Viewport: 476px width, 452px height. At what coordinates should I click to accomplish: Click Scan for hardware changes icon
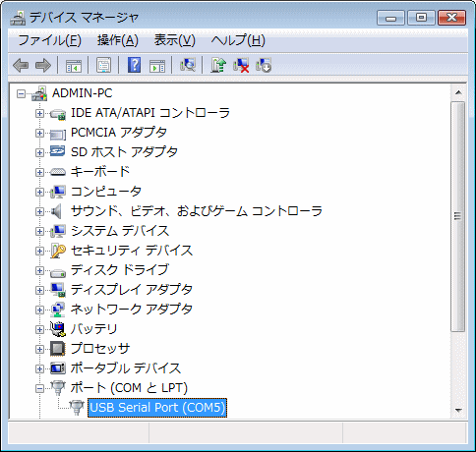pos(188,65)
